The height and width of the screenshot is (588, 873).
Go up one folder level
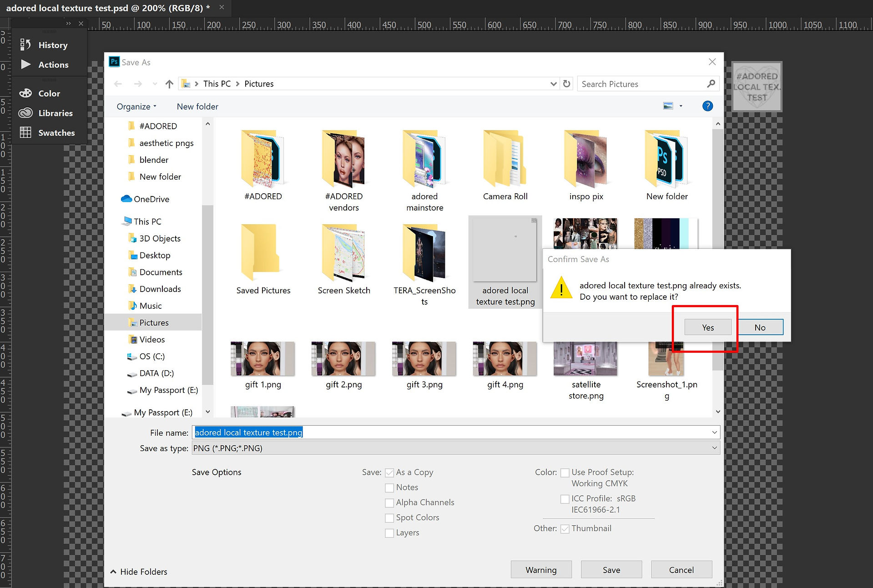[x=169, y=84]
